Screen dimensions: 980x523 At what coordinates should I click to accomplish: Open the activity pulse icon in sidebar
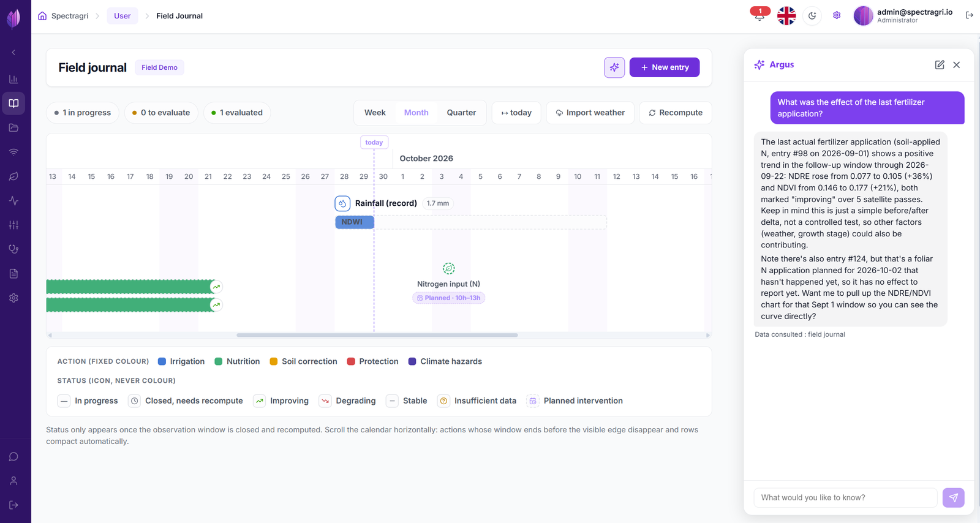coord(13,200)
